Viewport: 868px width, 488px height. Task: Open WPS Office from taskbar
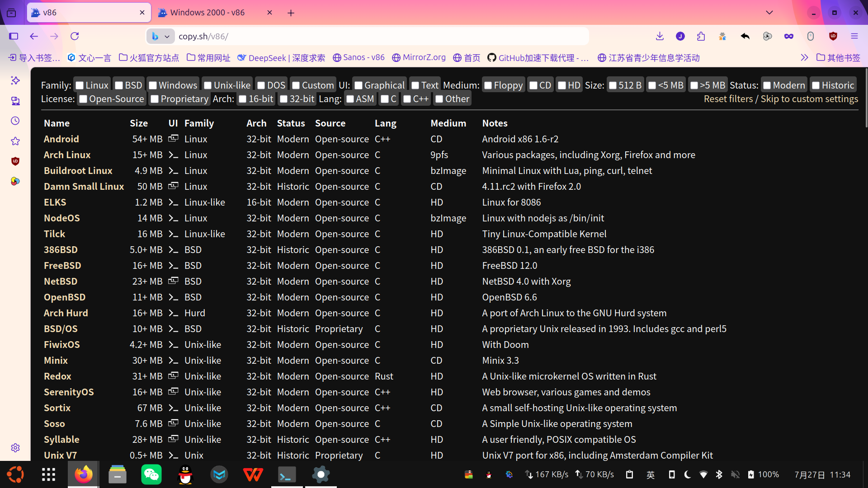[x=253, y=474]
